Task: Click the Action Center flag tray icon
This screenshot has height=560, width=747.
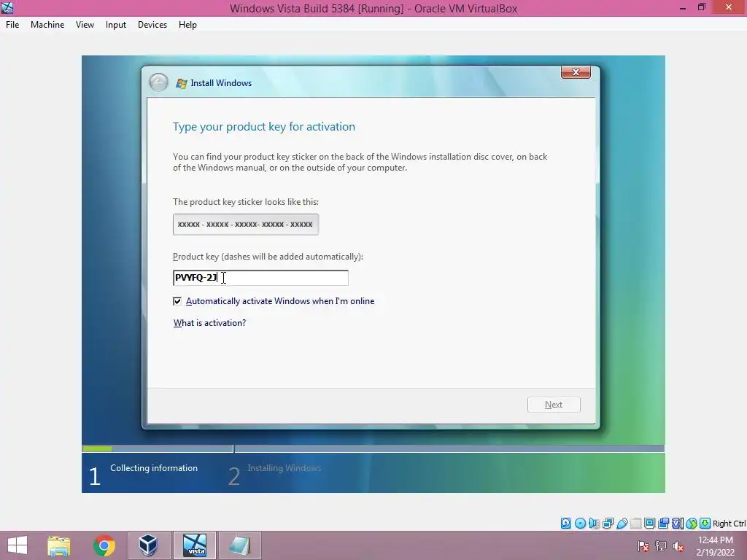Action: pos(643,546)
